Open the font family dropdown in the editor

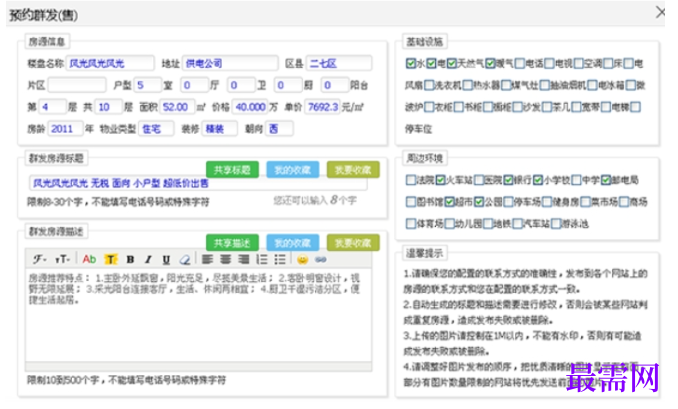39,259
